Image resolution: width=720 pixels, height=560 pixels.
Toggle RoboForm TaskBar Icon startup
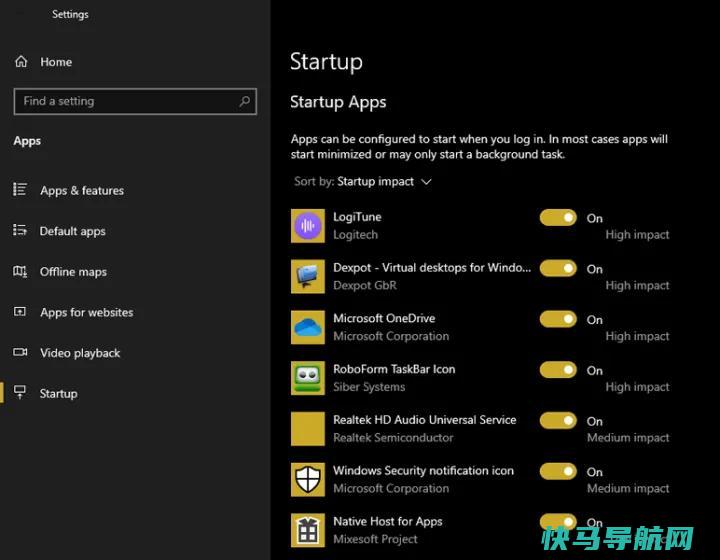pyautogui.click(x=558, y=370)
